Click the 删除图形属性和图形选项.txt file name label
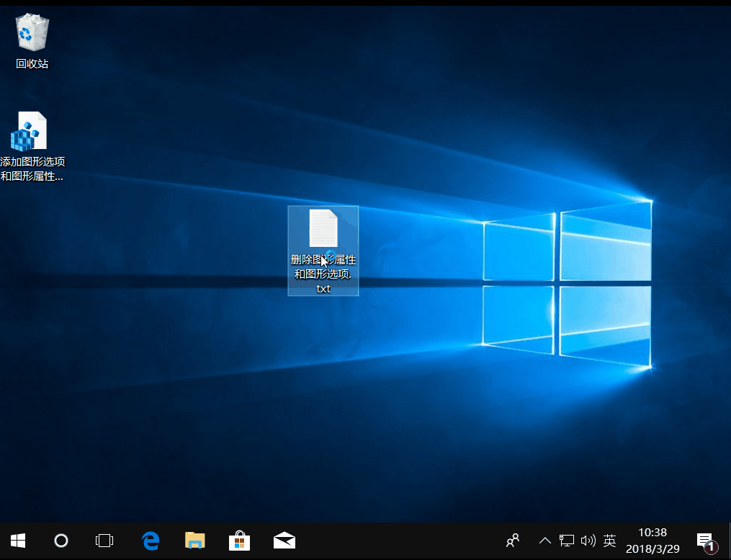 point(323,274)
